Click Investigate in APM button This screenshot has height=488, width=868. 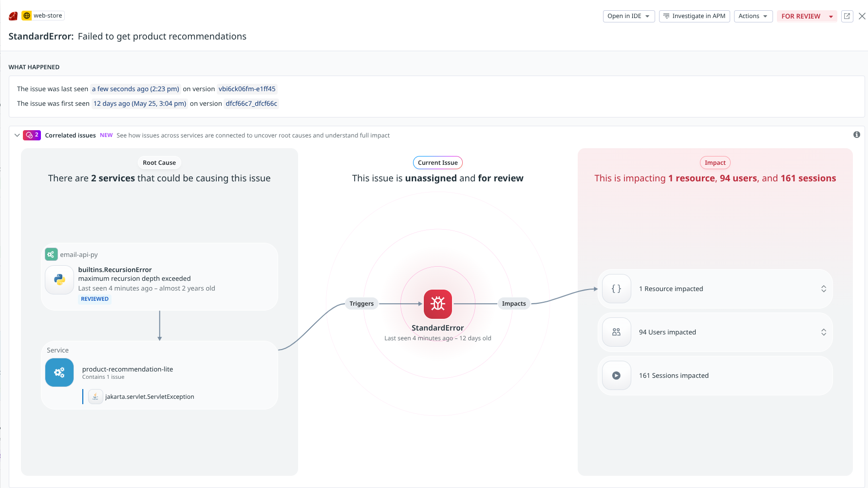point(694,16)
